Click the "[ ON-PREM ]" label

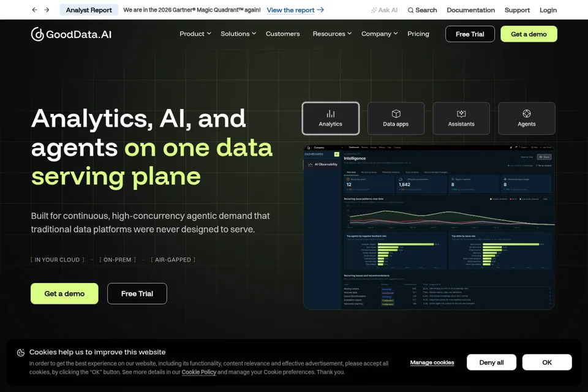coord(118,260)
